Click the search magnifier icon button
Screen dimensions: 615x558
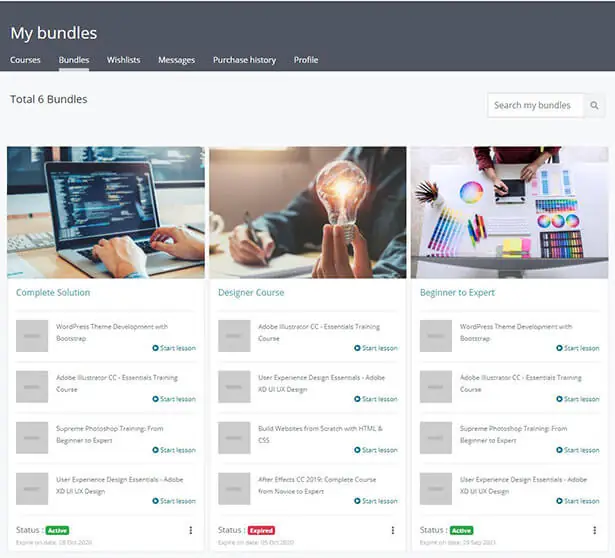click(x=594, y=105)
